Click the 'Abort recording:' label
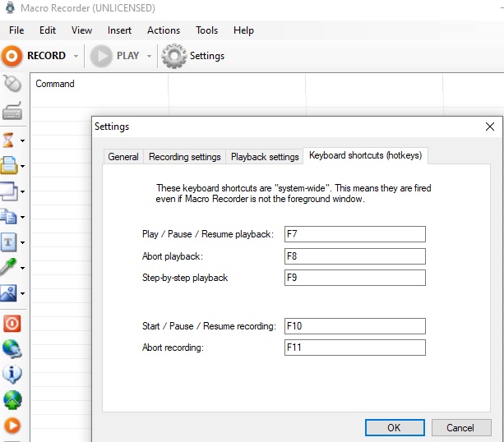Screen dimensions: 504x442 pyautogui.click(x=173, y=348)
